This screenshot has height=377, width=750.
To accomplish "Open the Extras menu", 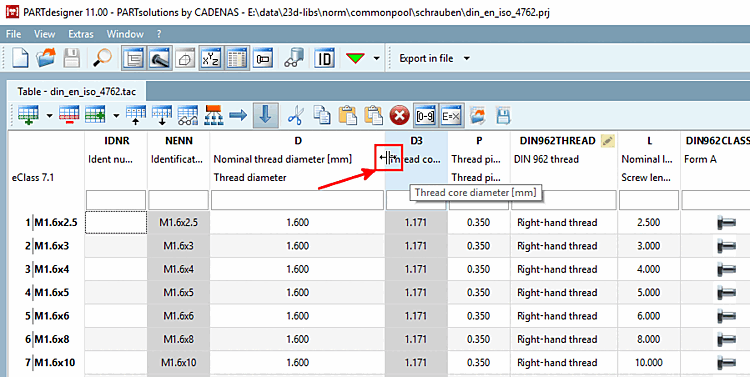I will (x=81, y=34).
